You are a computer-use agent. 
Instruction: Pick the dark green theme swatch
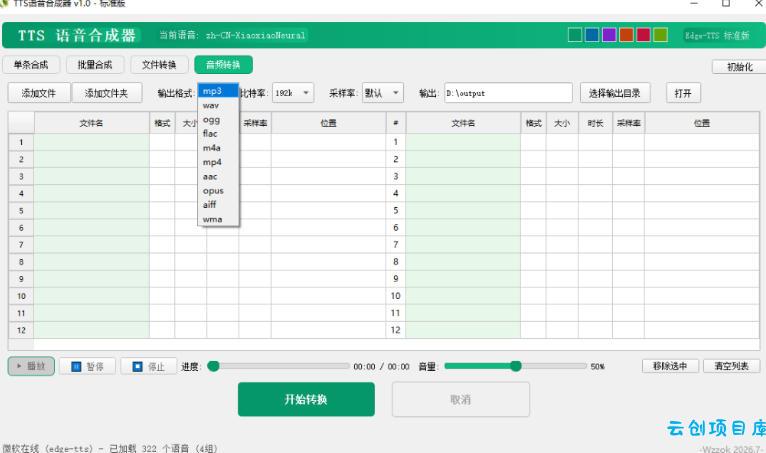(x=575, y=35)
